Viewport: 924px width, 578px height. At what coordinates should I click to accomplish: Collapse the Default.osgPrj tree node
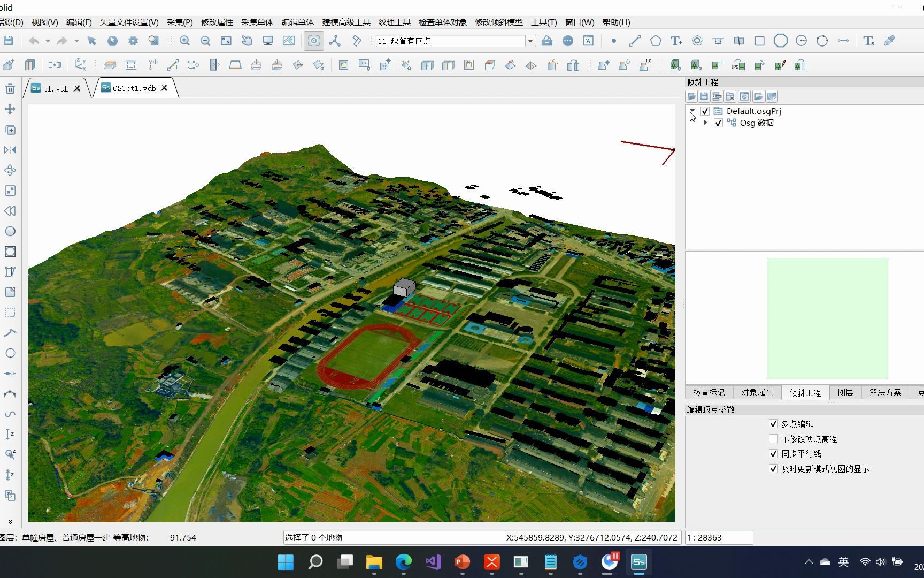pos(692,111)
